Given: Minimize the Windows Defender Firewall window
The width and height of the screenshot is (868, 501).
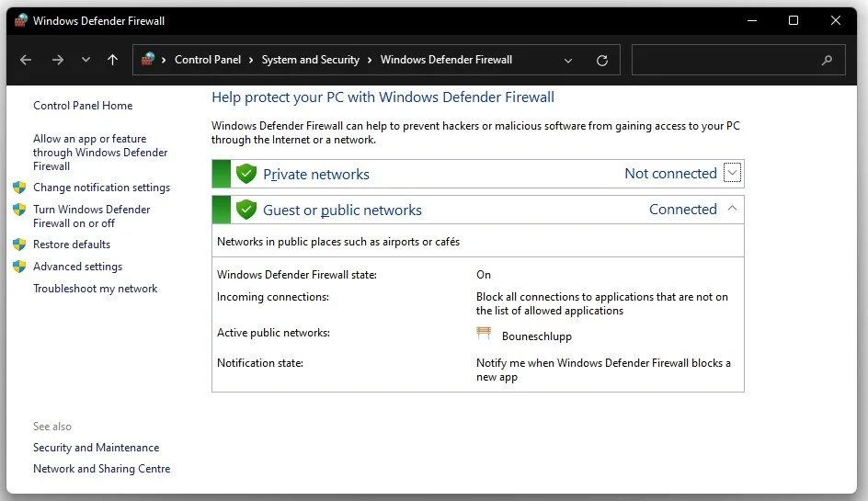Looking at the screenshot, I should [752, 20].
